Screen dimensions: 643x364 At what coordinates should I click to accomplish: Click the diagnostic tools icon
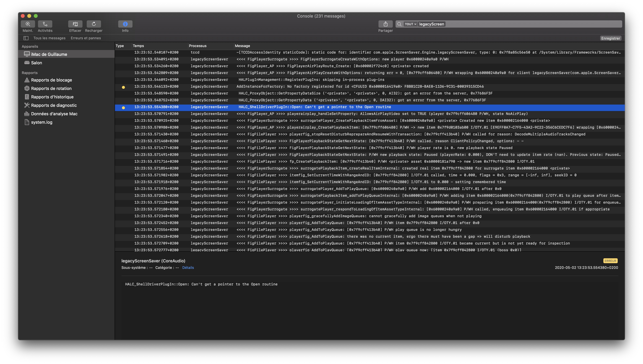[27, 105]
